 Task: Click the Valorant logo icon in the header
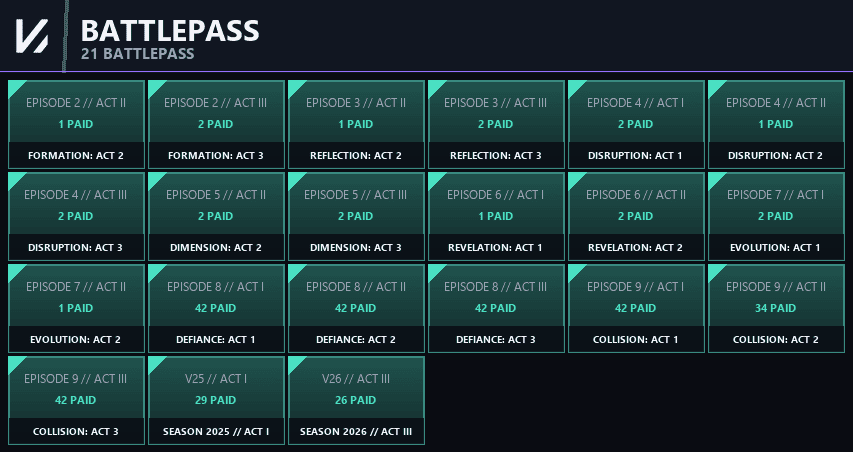pyautogui.click(x=32, y=36)
